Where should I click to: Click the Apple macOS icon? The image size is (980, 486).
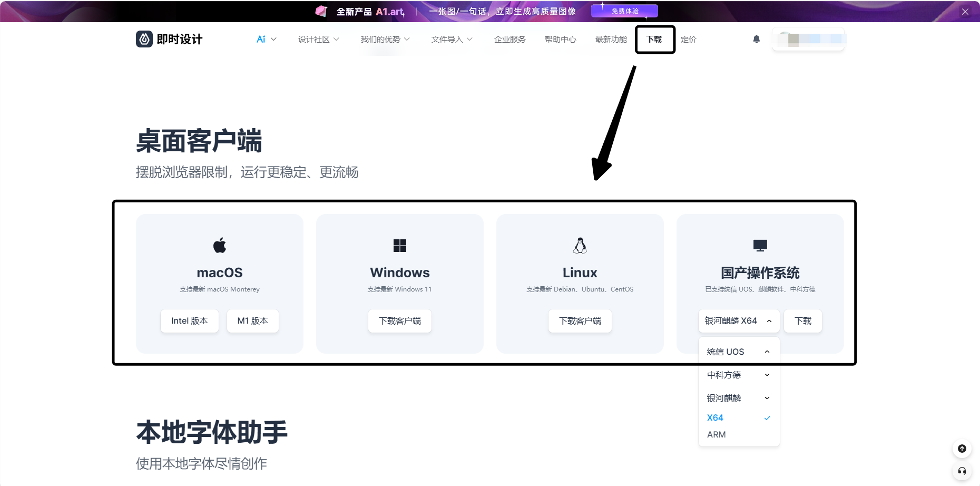(x=220, y=245)
